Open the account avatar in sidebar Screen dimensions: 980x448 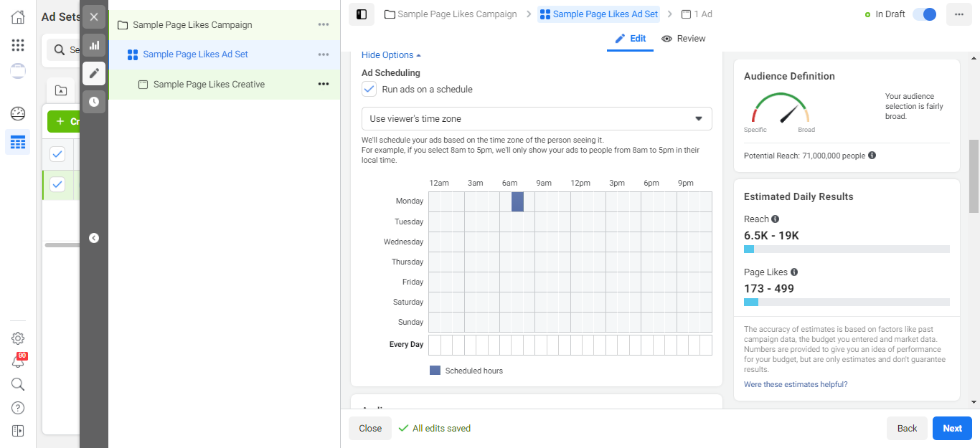tap(18, 71)
